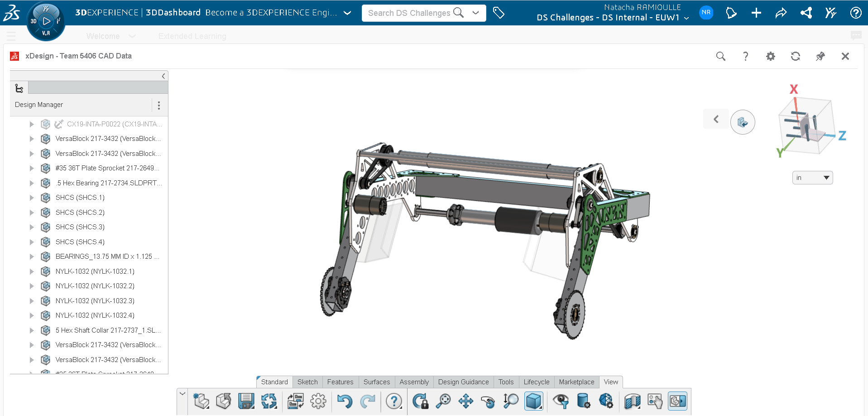The image size is (868, 416).
Task: Select the Shaded display style cube icon
Action: [533, 401]
